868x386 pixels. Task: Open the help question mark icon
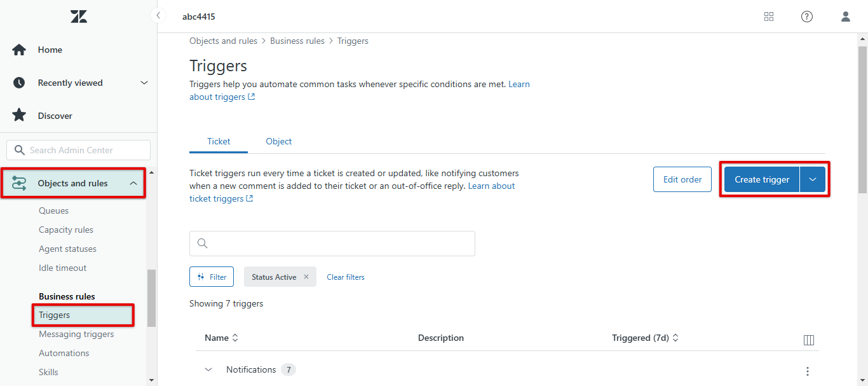point(807,17)
